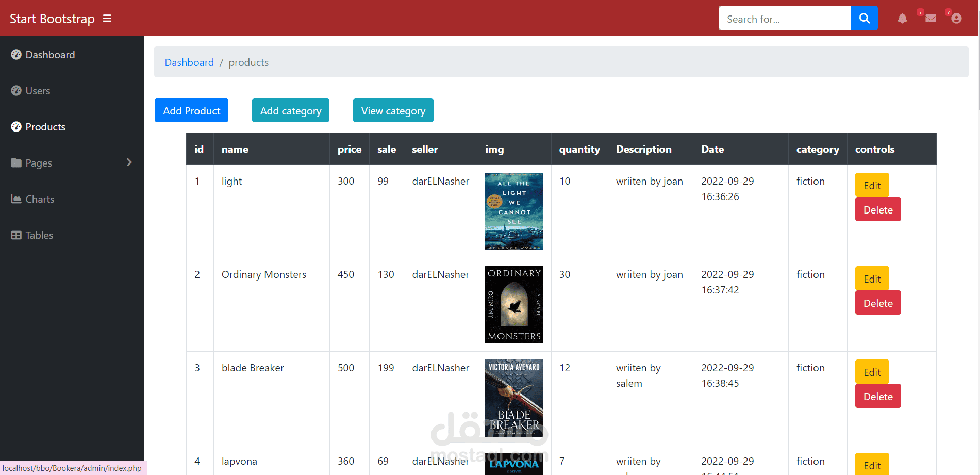
Task: Click the Dashboard sidebar gauge icon
Action: point(16,54)
